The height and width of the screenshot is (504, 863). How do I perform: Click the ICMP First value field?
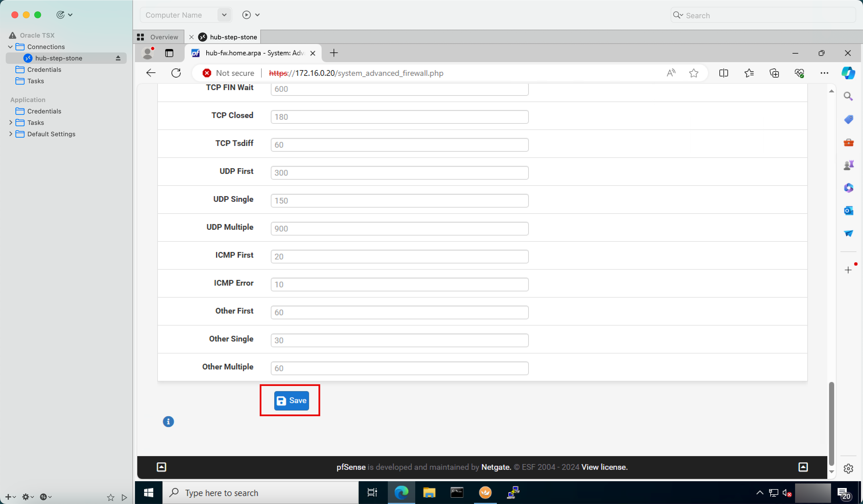click(399, 256)
